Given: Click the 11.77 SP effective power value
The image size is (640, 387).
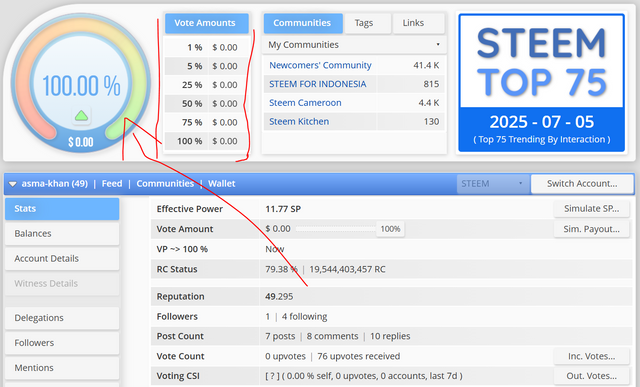Looking at the screenshot, I should pyautogui.click(x=283, y=209).
